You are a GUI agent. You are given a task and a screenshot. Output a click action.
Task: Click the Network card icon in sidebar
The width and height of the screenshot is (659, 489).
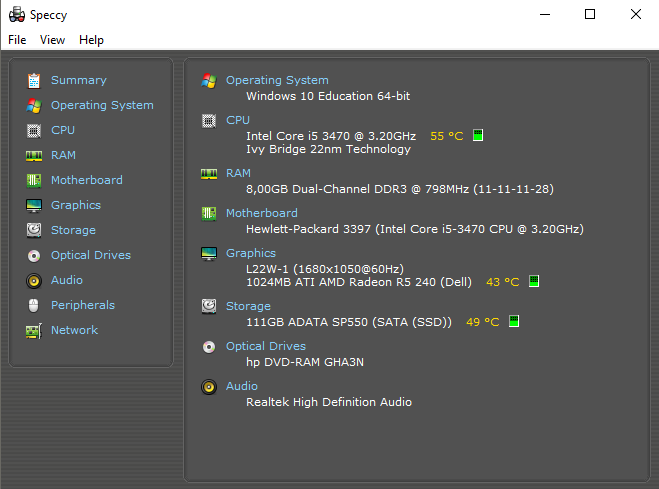34,330
